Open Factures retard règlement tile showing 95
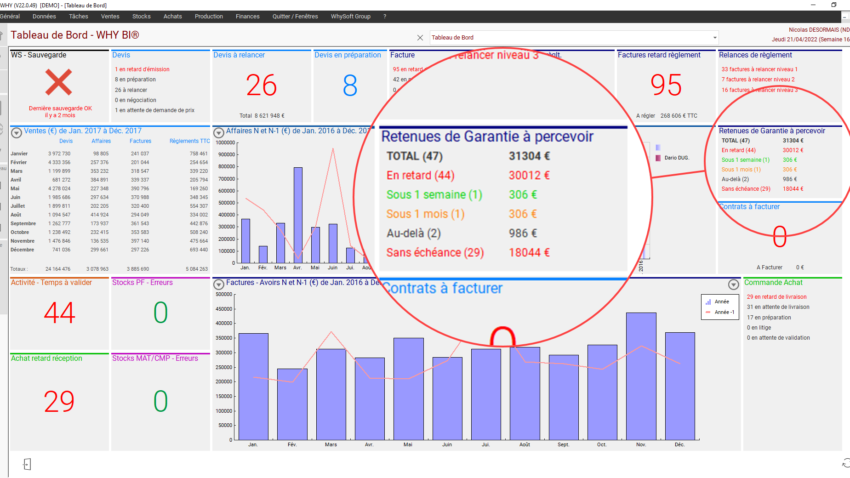This screenshot has height=478, width=850. coord(666,85)
